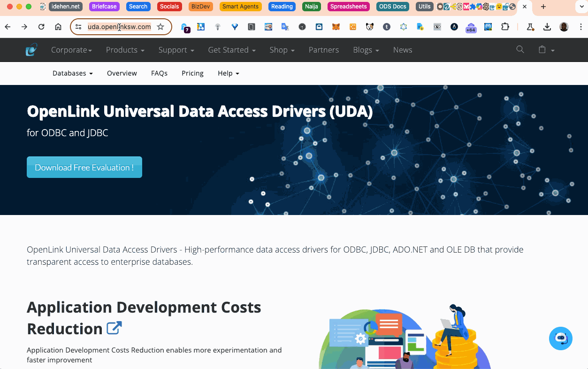Click Download Free Evaluation button

pos(84,167)
